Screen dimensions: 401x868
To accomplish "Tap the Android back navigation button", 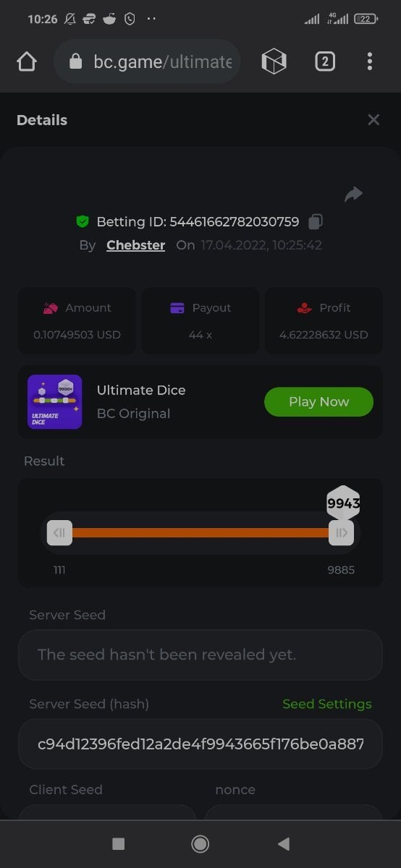I will tap(284, 843).
